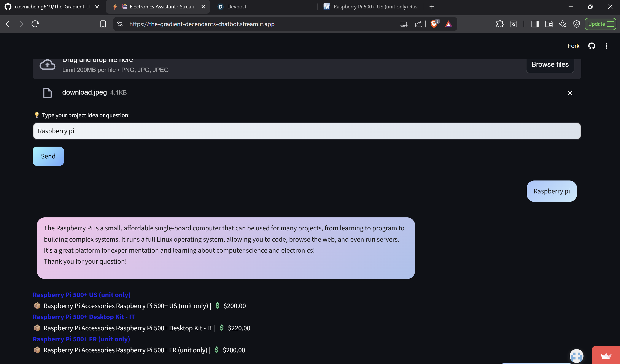Toggle the browser sidebar panel icon
This screenshot has width=620, height=364.
pyautogui.click(x=535, y=24)
